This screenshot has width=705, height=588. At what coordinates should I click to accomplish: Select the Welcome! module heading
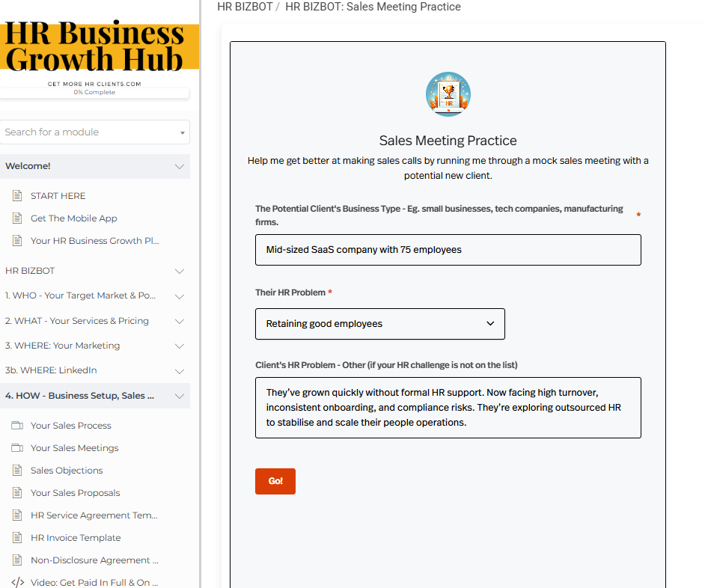94,166
